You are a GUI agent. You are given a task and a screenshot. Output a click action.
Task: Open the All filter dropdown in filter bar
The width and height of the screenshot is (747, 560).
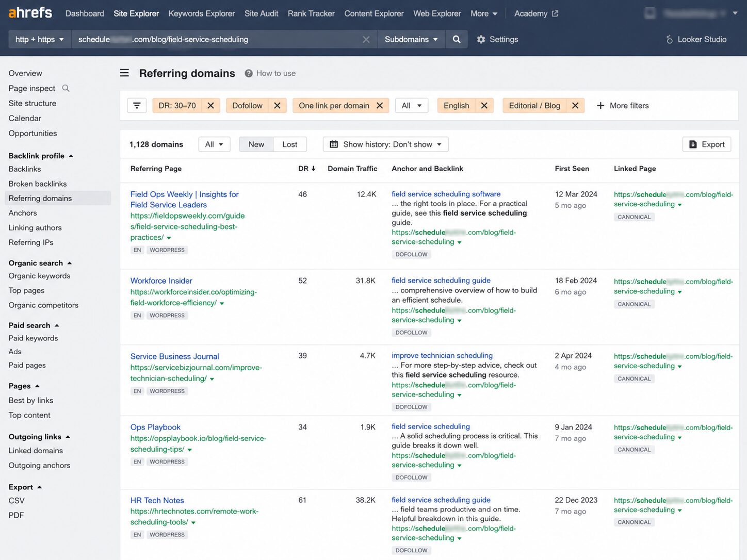(412, 105)
